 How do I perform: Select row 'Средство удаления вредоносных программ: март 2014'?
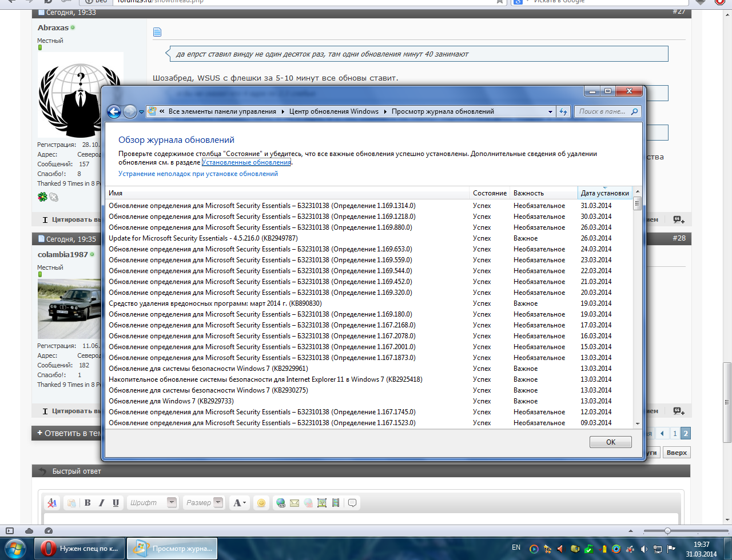point(369,303)
